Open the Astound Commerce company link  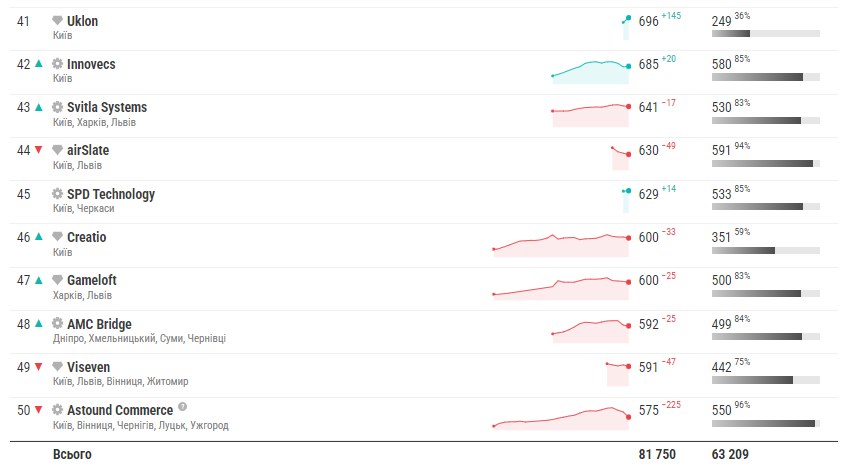pos(120,410)
